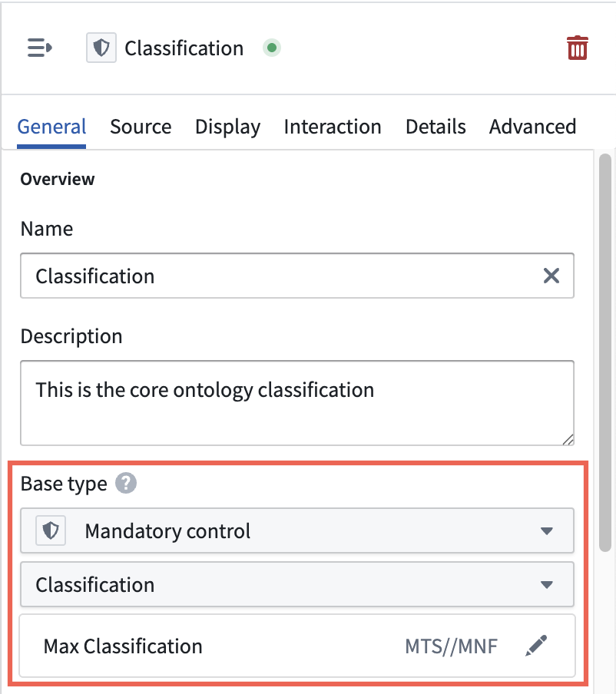Open the Classification subtype dropdown
This screenshot has width=616, height=694.
tap(297, 585)
